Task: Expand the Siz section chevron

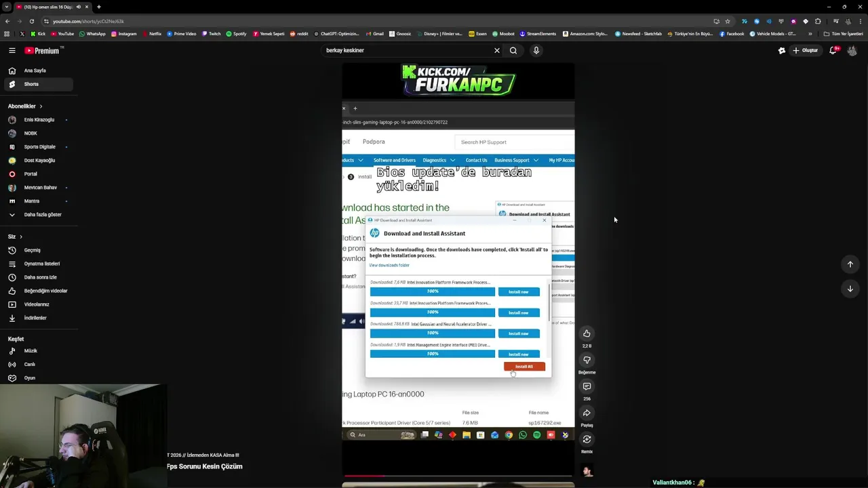Action: (x=21, y=237)
